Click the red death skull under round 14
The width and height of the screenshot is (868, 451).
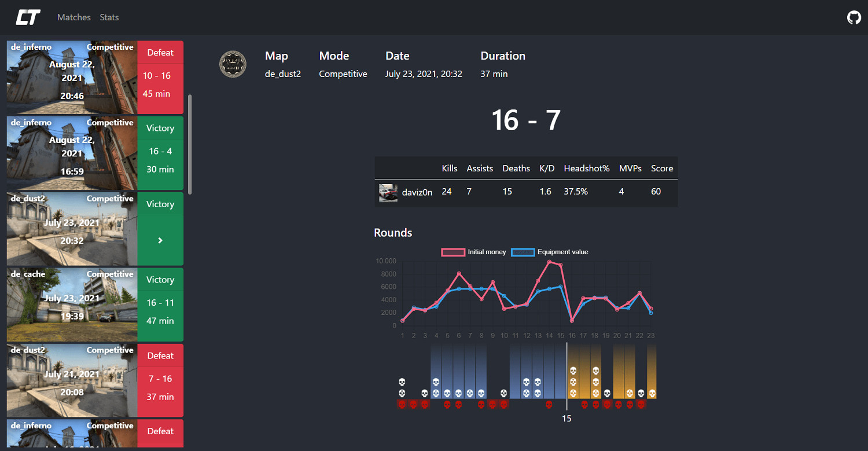coord(549,404)
